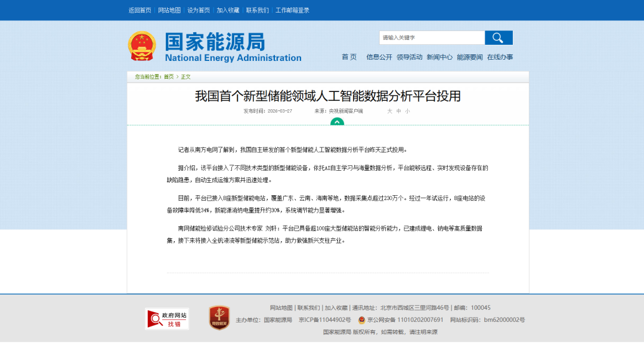Focus the keyword search input field
Viewport: 644px width, 363px height.
click(x=432, y=38)
